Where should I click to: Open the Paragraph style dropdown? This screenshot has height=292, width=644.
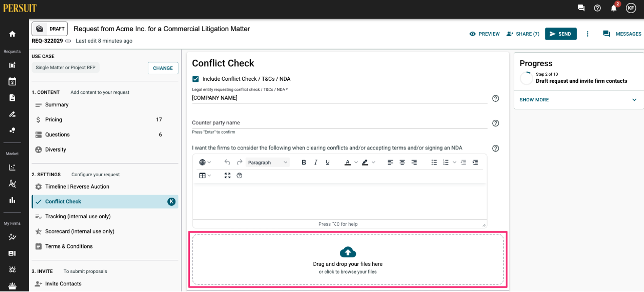click(x=268, y=162)
